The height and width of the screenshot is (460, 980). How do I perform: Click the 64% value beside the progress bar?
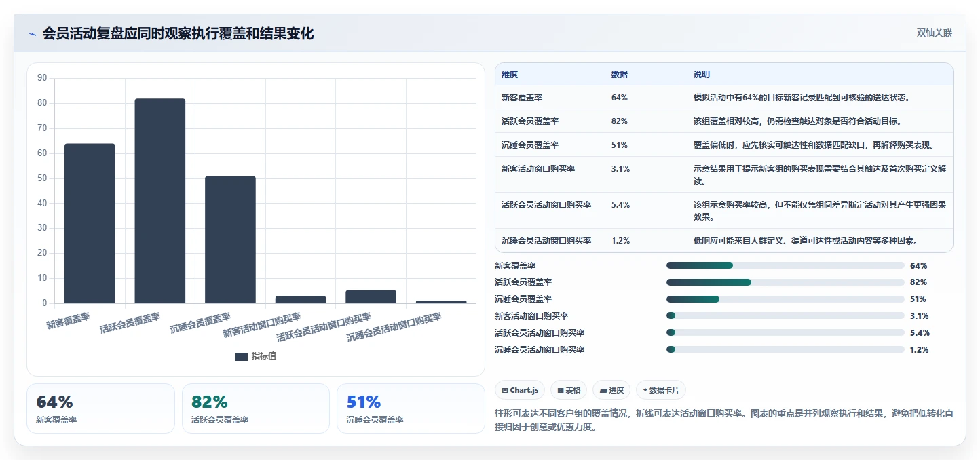918,265
